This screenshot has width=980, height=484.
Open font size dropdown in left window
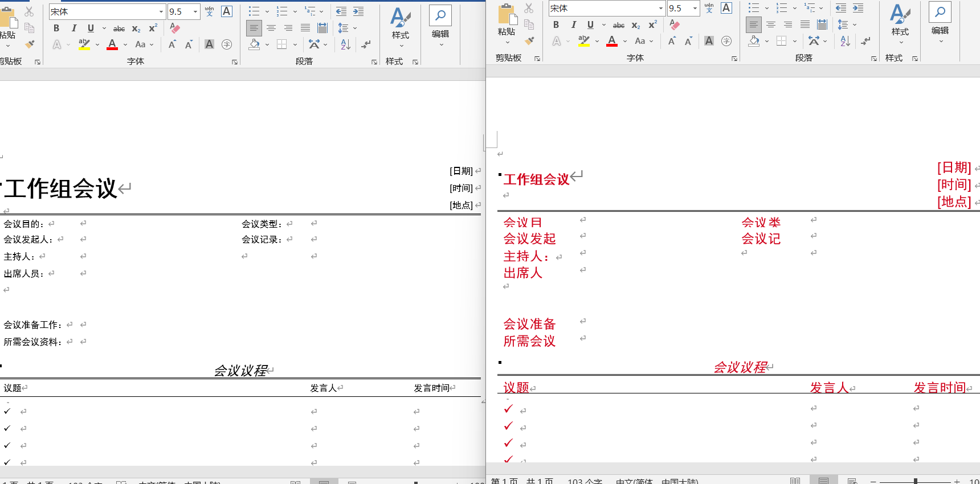point(195,11)
